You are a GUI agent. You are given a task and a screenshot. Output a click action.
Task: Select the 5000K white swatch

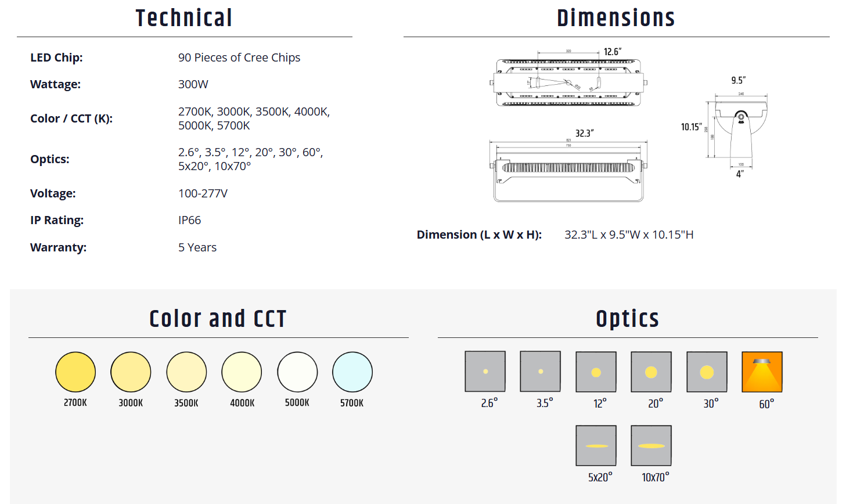click(297, 372)
